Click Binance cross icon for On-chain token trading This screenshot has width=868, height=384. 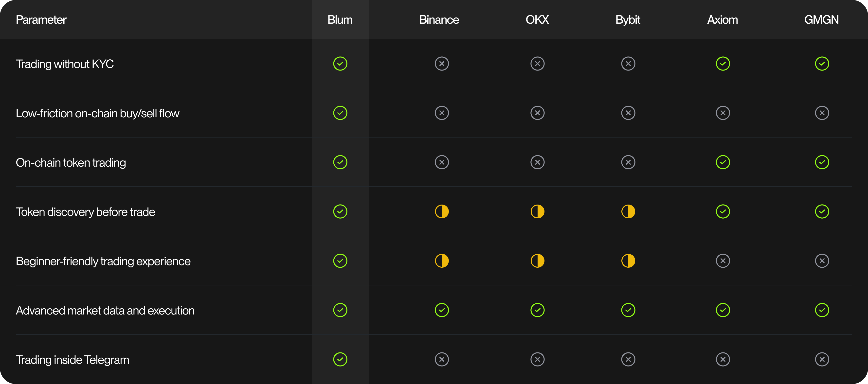441,162
